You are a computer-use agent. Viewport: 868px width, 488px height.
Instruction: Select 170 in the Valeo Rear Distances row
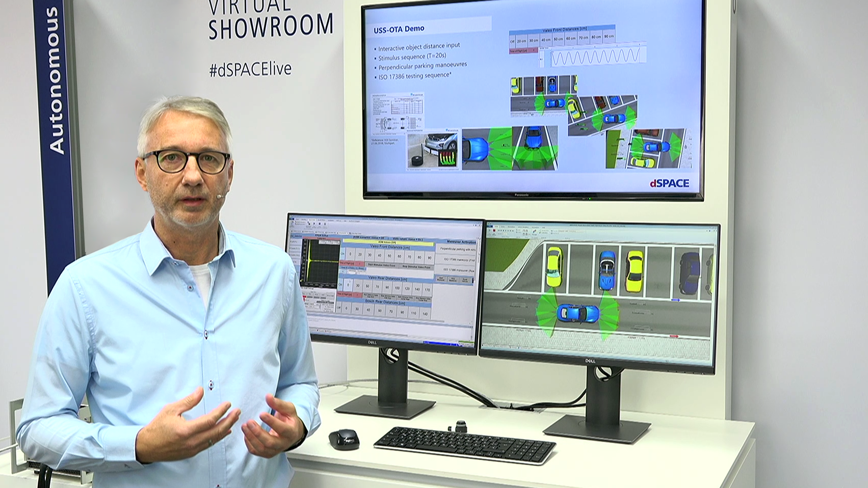tap(427, 289)
